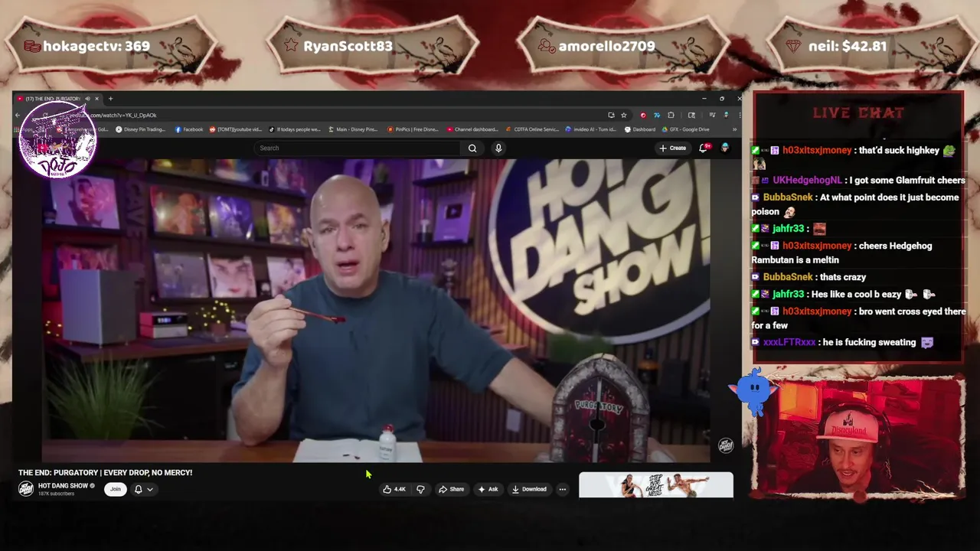Viewport: 980px width, 551px height.
Task: Open Channel dashboard bookmark
Action: tap(472, 129)
